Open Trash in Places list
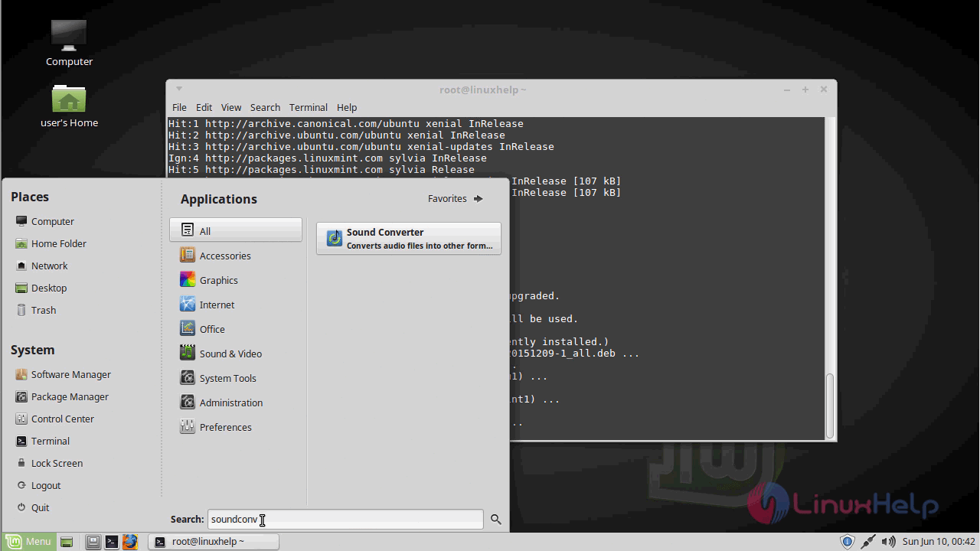This screenshot has height=551, width=980. pos(43,310)
